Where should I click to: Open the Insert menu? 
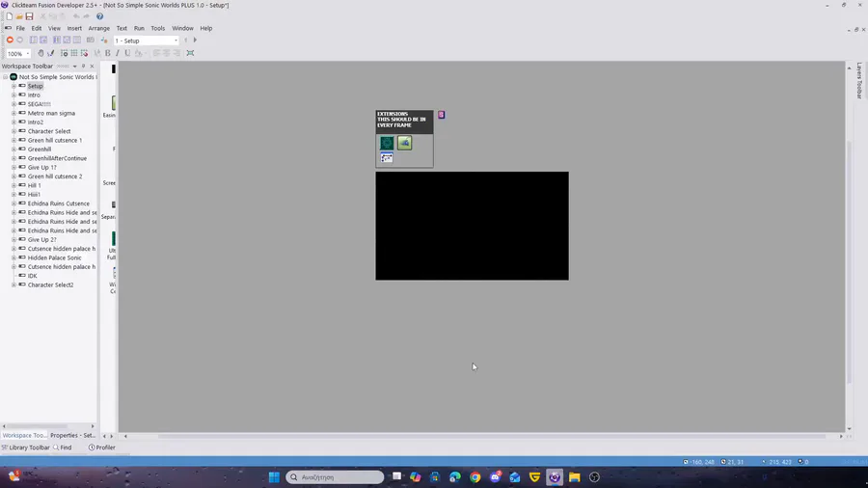click(74, 28)
